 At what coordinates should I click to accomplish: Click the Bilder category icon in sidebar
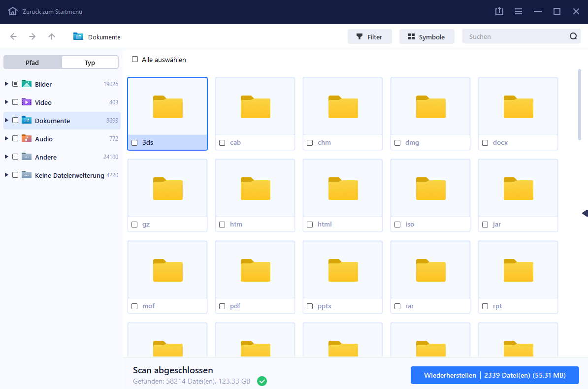(26, 84)
